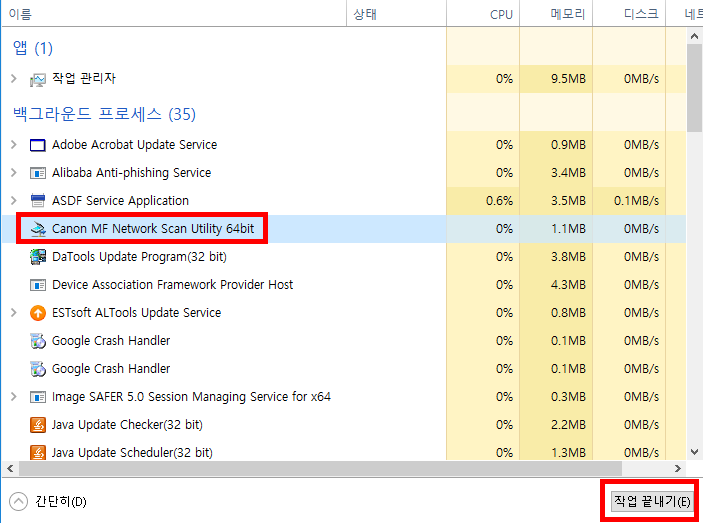The image size is (703, 523).
Task: Click the ESTsoft ALTools Update Service icon
Action: (x=38, y=313)
